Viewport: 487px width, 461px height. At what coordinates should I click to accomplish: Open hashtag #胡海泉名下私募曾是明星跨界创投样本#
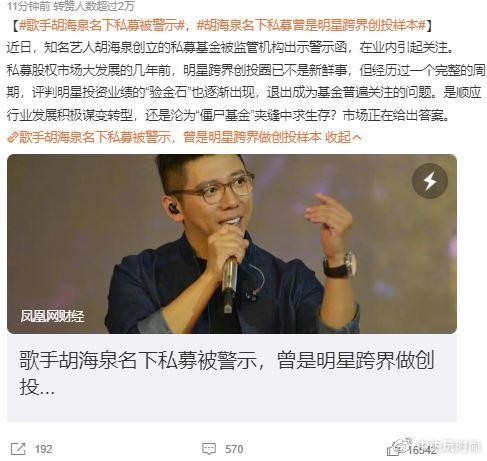coord(312,25)
